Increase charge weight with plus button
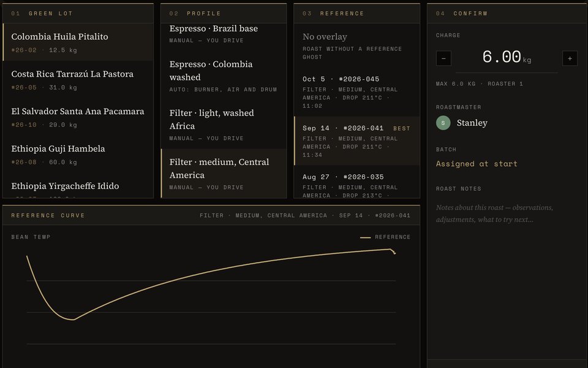This screenshot has height=368, width=588. pyautogui.click(x=570, y=58)
